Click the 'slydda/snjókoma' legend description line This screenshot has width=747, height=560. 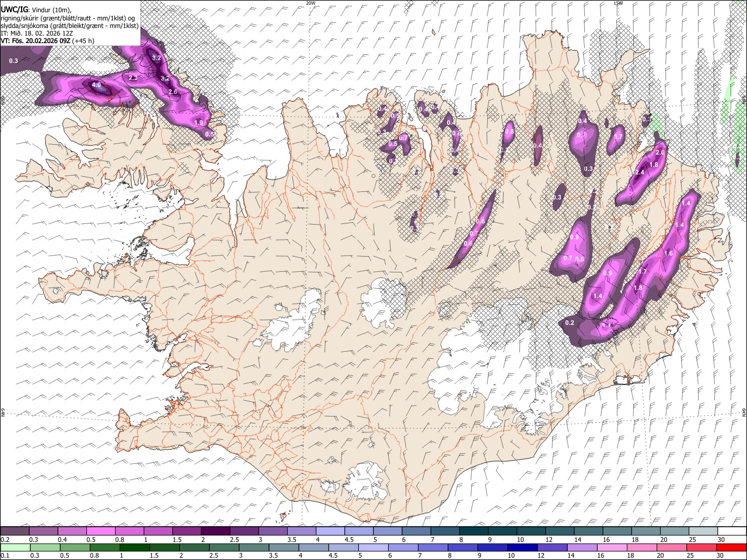tap(69, 25)
